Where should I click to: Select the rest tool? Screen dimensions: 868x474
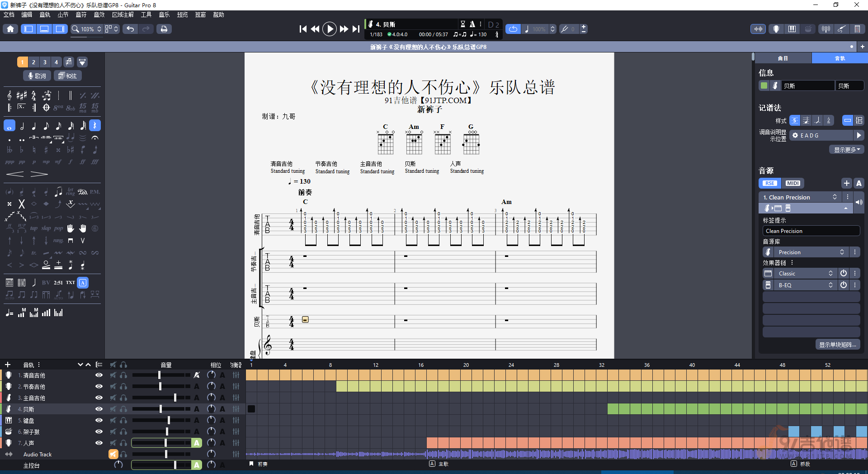tap(95, 126)
